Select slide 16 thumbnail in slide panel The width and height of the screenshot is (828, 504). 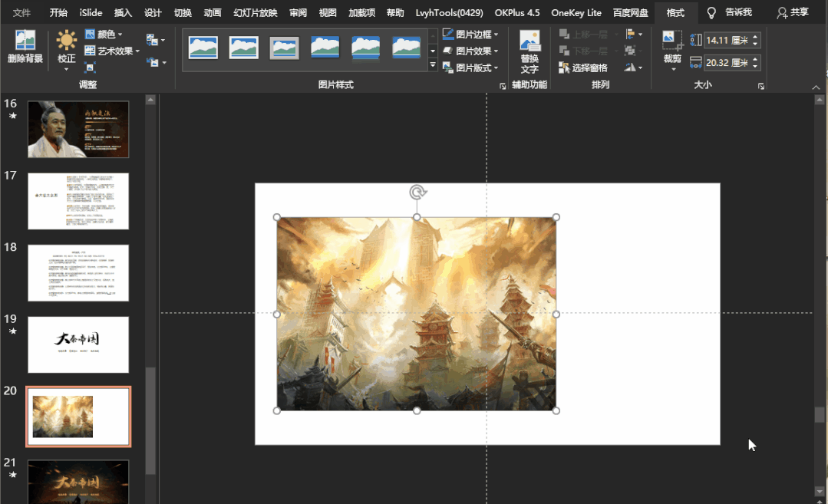point(78,130)
